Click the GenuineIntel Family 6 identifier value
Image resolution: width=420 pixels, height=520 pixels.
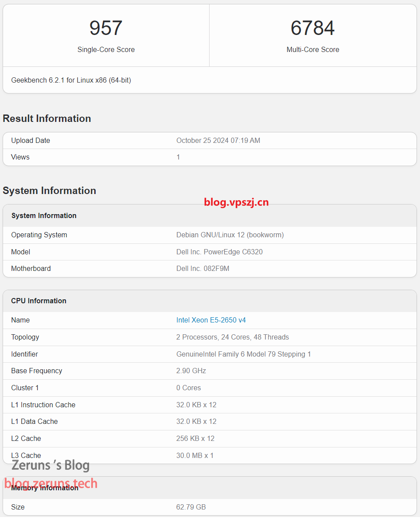click(243, 354)
